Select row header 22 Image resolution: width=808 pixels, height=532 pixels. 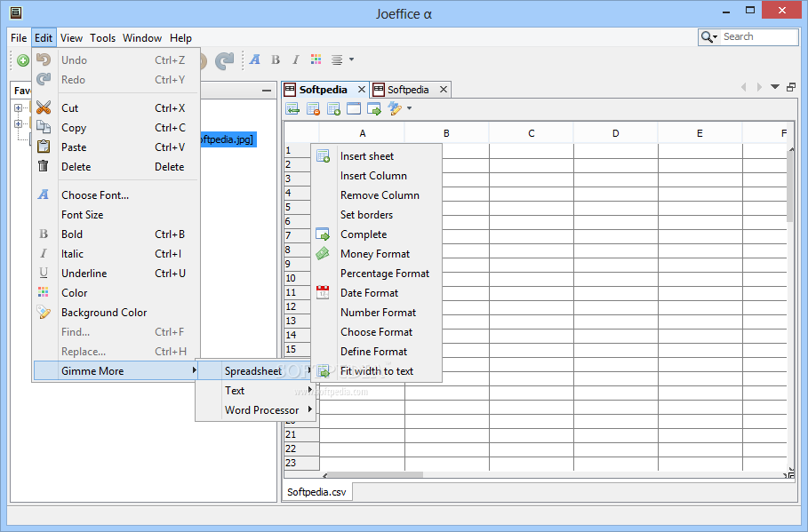point(301,449)
